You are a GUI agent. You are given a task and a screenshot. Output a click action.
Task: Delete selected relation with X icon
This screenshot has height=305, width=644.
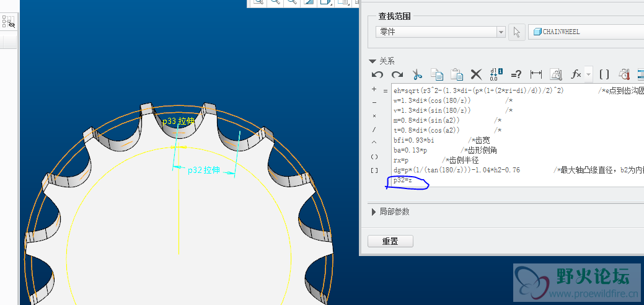pyautogui.click(x=476, y=74)
